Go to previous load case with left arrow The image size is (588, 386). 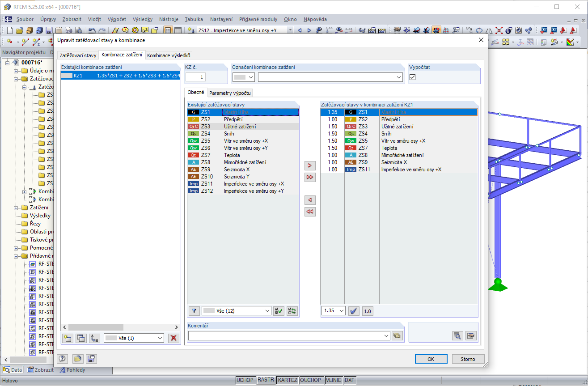[300, 30]
